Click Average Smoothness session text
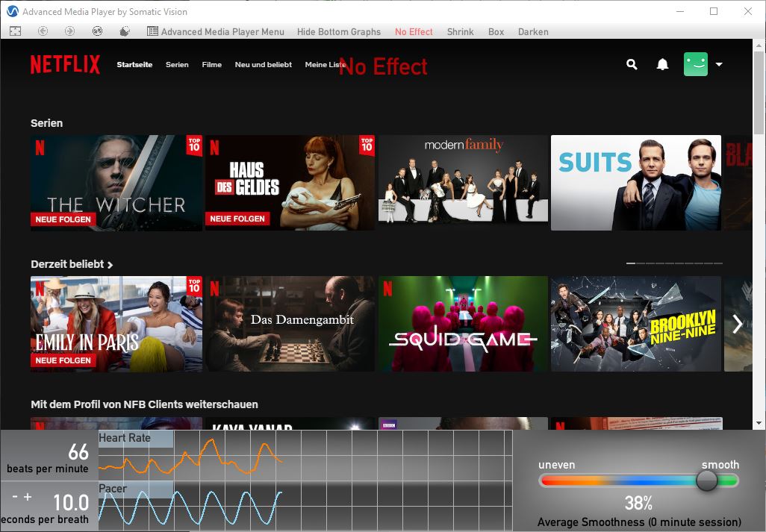The image size is (766, 532). 639,522
